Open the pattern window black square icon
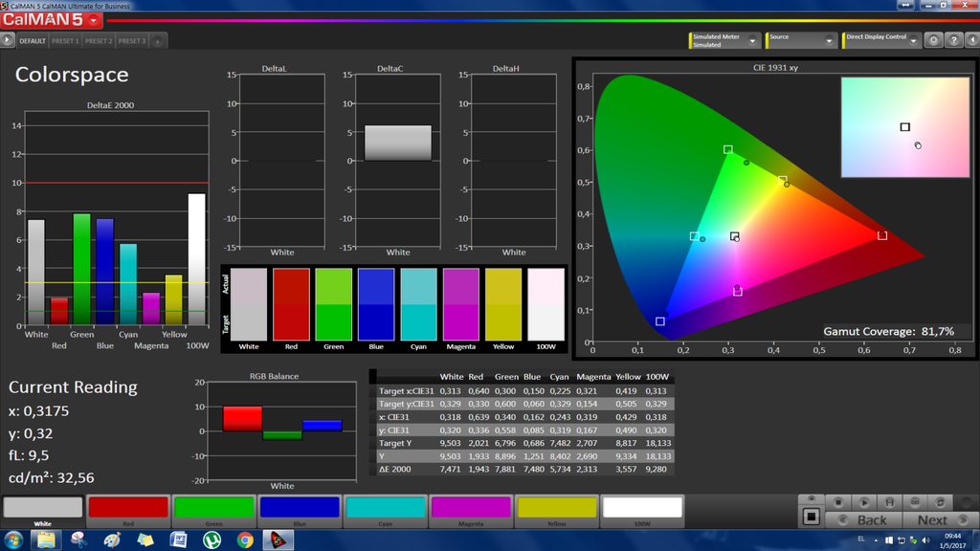The height and width of the screenshot is (551, 980). tap(812, 517)
